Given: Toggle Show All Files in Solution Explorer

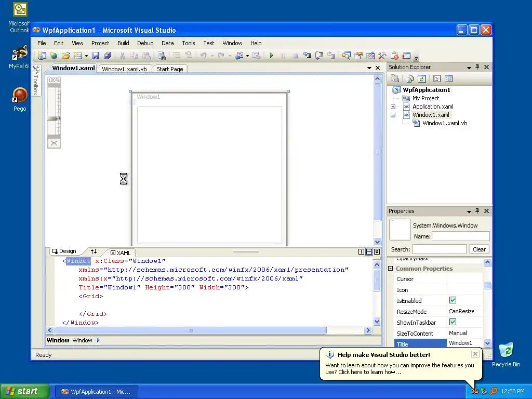Looking at the screenshot, I should click(x=410, y=79).
